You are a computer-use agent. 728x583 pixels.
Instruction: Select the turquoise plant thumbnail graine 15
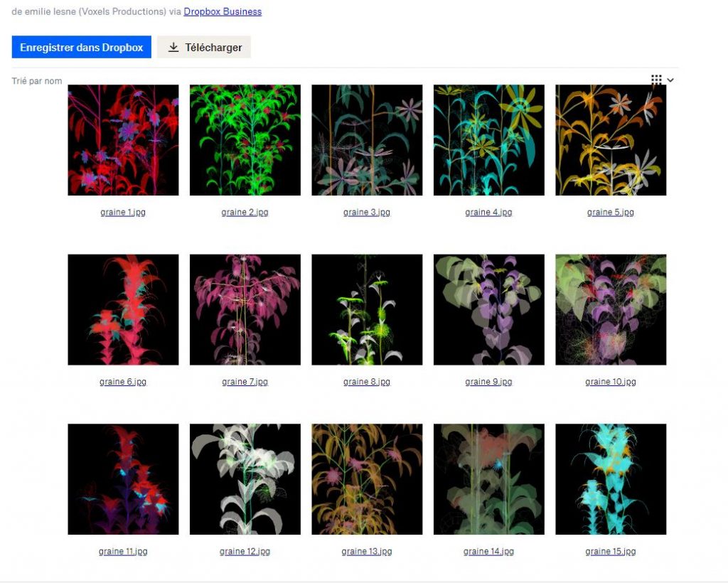click(610, 479)
